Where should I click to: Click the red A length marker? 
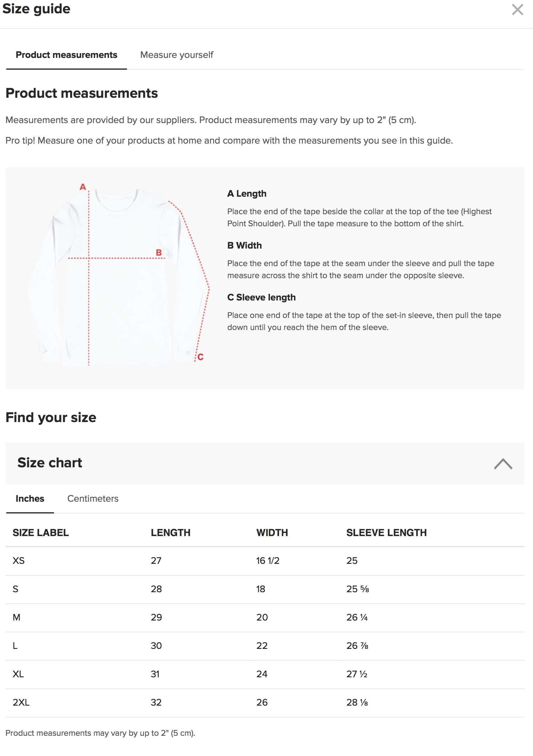point(83,187)
